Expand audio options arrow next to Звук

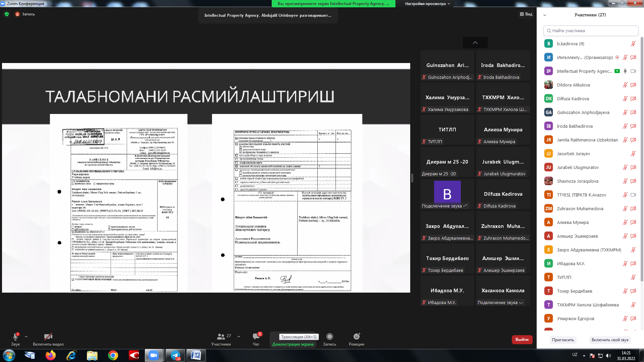coord(26,337)
